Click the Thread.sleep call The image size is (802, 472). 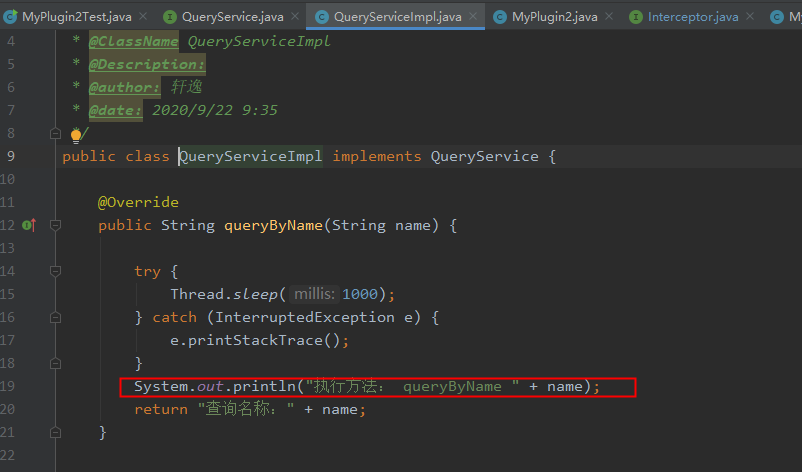pyautogui.click(x=282, y=294)
